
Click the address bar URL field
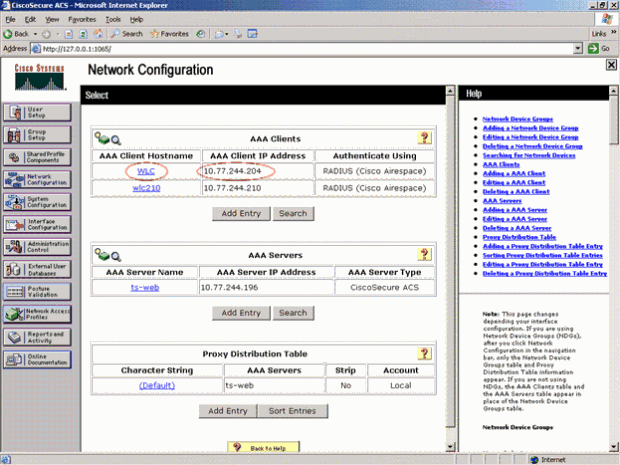coord(302,49)
